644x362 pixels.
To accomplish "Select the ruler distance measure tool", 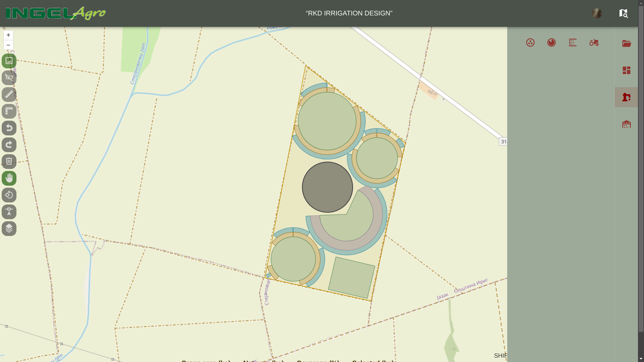I will click(9, 95).
